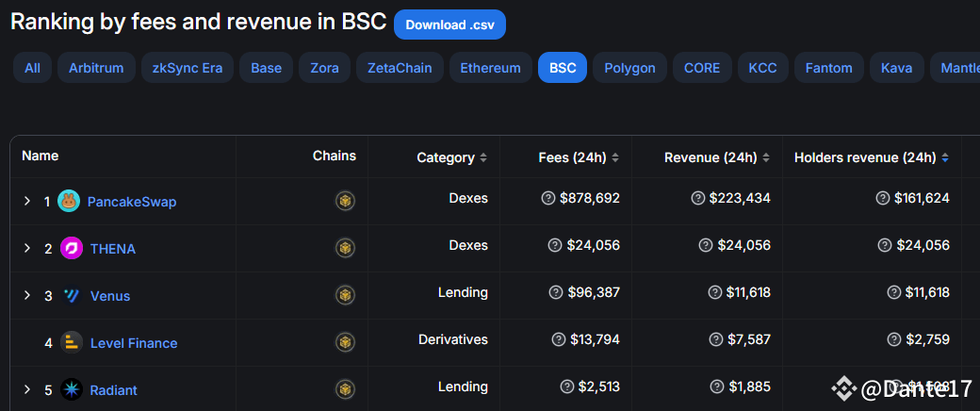The width and height of the screenshot is (980, 411).
Task: Click BSC chain icon in Venus row
Action: (x=345, y=295)
